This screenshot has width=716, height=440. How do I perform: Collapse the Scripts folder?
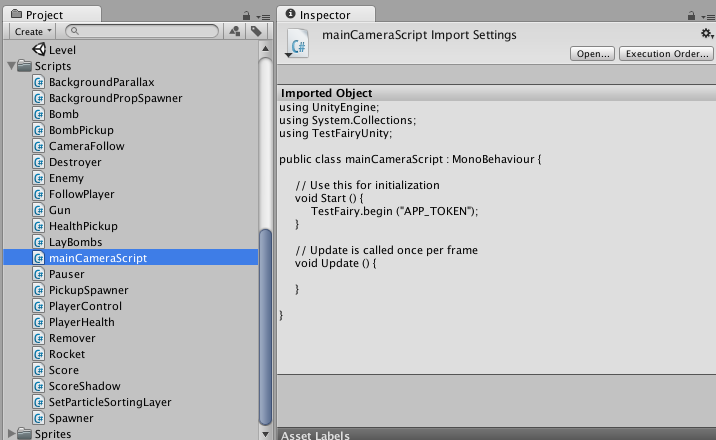point(10,66)
